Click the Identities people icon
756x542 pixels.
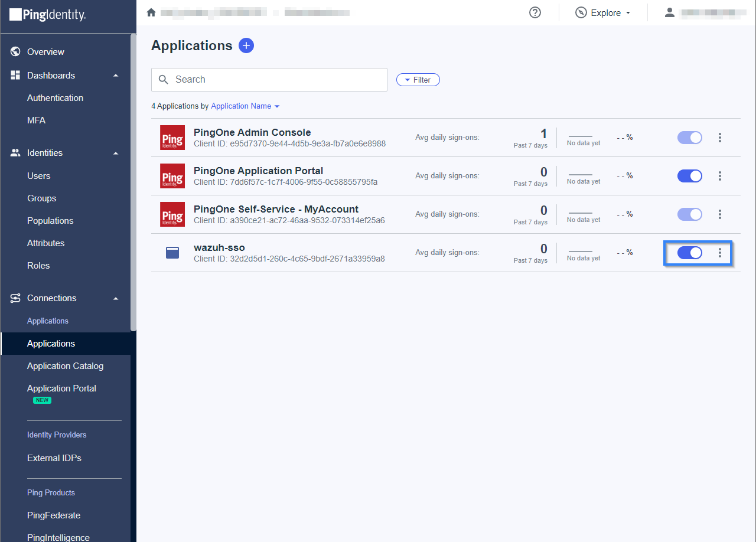click(16, 153)
